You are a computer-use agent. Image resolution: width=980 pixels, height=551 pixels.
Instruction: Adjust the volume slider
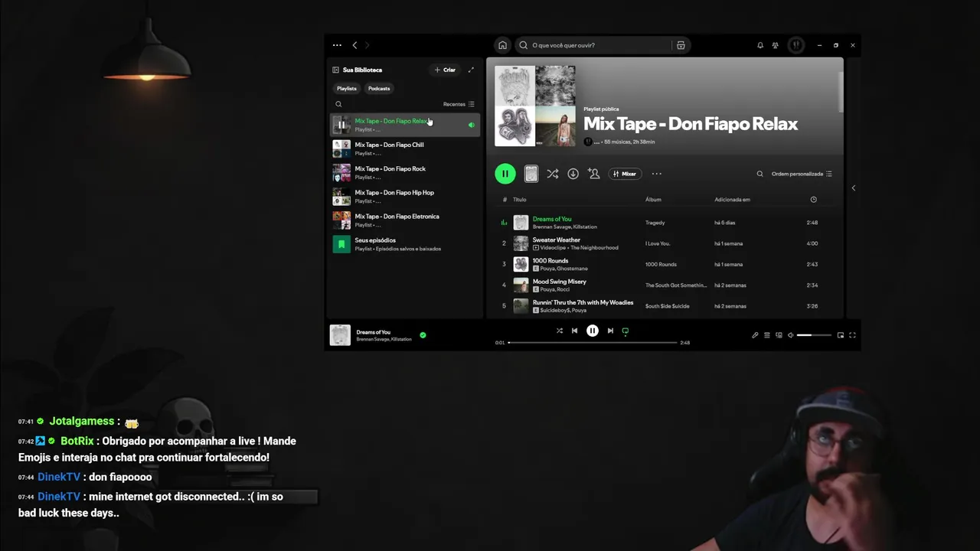pyautogui.click(x=814, y=335)
